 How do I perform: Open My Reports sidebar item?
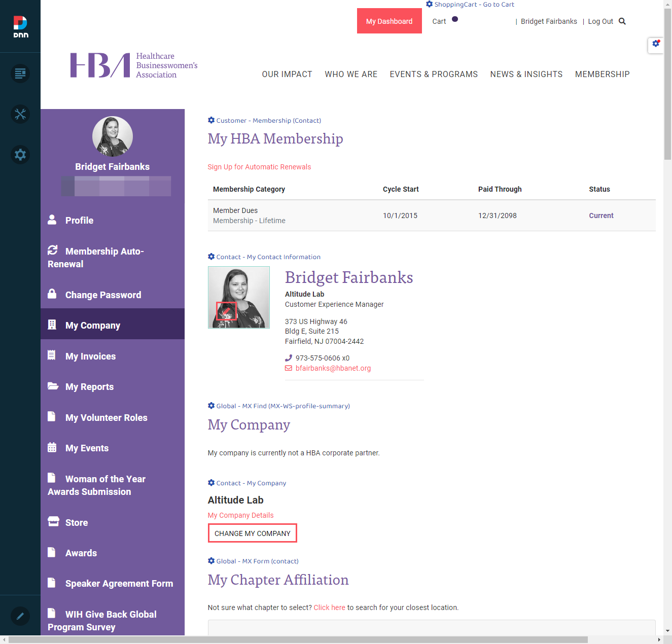113,386
